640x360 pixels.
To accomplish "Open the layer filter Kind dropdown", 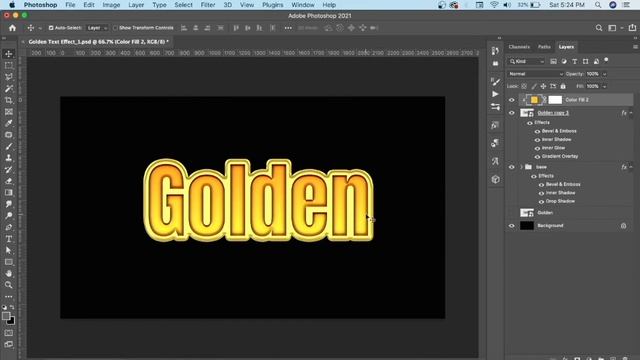I will coord(526,61).
